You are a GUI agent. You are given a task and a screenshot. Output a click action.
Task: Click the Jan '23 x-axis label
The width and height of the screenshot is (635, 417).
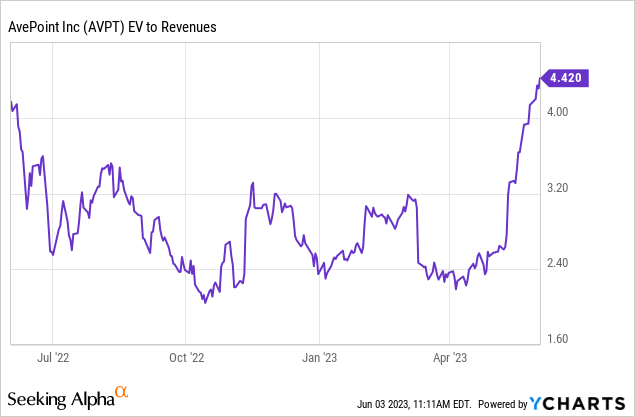point(320,357)
